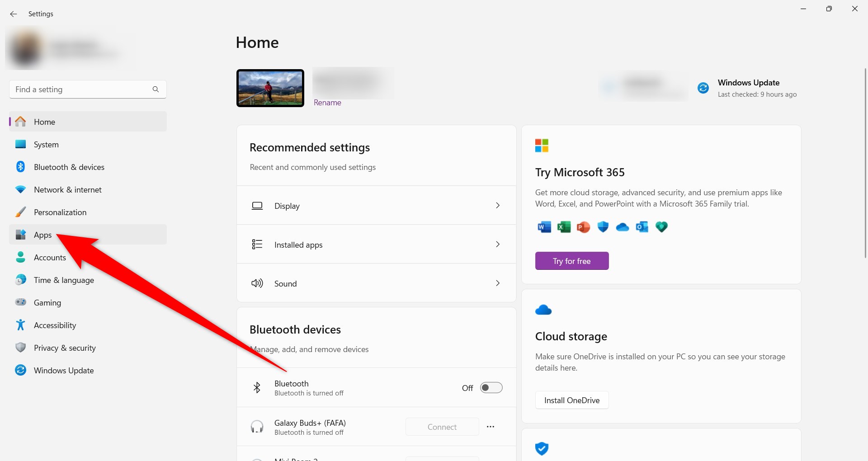
Task: Click Connect for Galaxy Buds+ (FAFA)
Action: point(442,427)
